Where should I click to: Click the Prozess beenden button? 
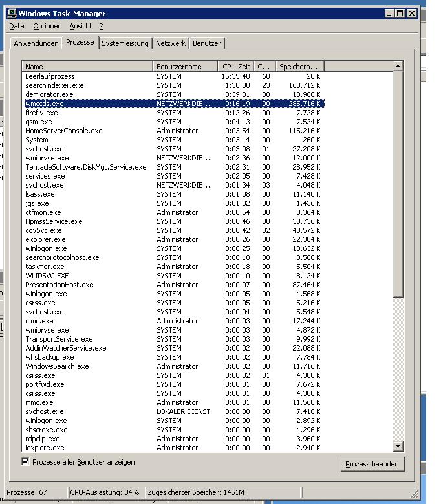pos(372,464)
